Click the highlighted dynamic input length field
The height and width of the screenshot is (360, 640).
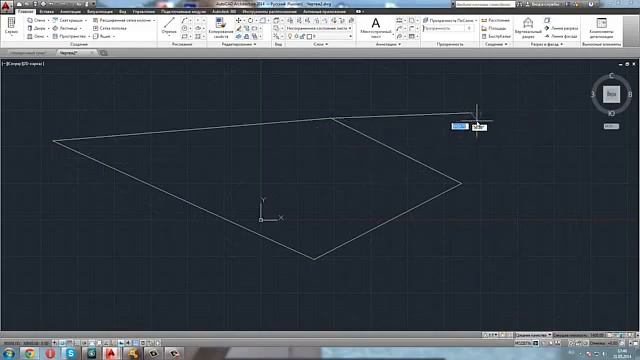point(460,126)
